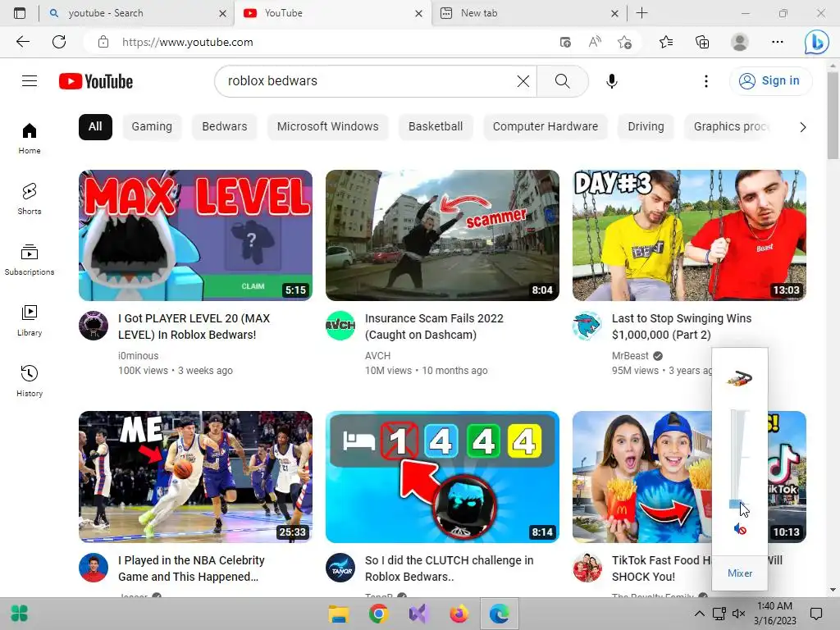Open File Explorer from taskbar
The height and width of the screenshot is (630, 840).
click(x=339, y=614)
